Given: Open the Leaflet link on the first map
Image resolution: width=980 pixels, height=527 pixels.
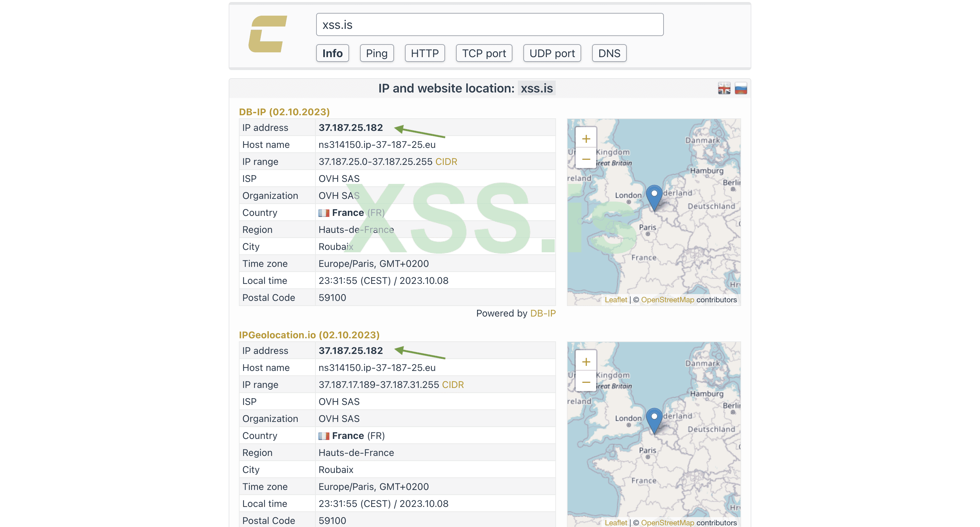Looking at the screenshot, I should click(x=615, y=300).
